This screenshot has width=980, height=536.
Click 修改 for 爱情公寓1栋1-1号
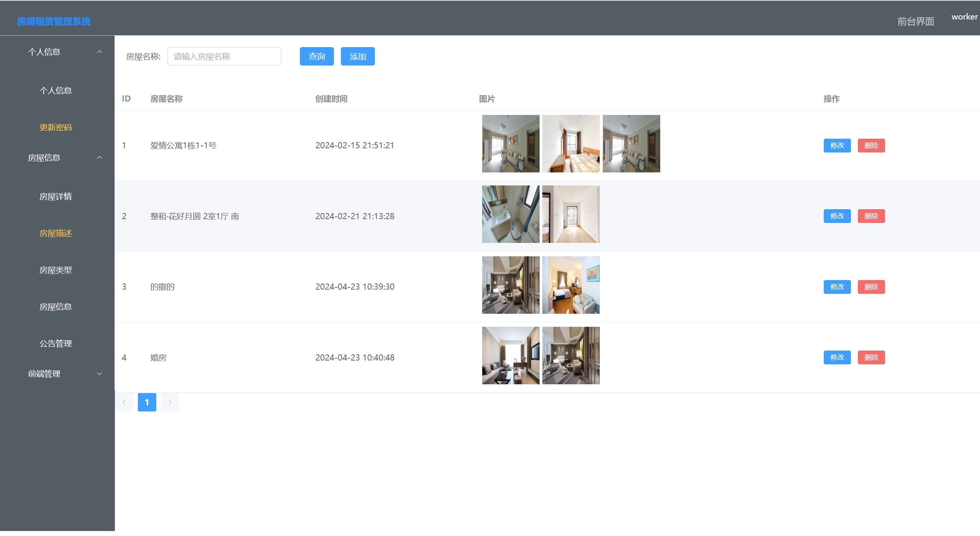coord(837,146)
